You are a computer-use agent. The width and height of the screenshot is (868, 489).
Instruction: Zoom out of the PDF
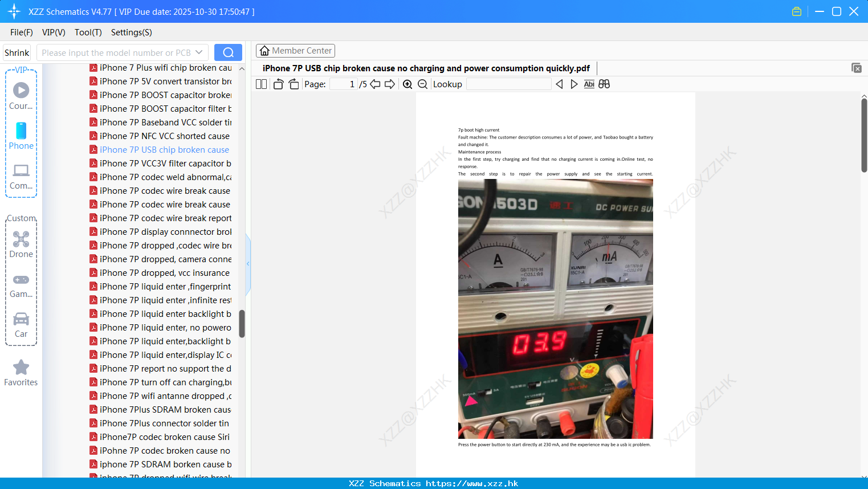click(422, 84)
